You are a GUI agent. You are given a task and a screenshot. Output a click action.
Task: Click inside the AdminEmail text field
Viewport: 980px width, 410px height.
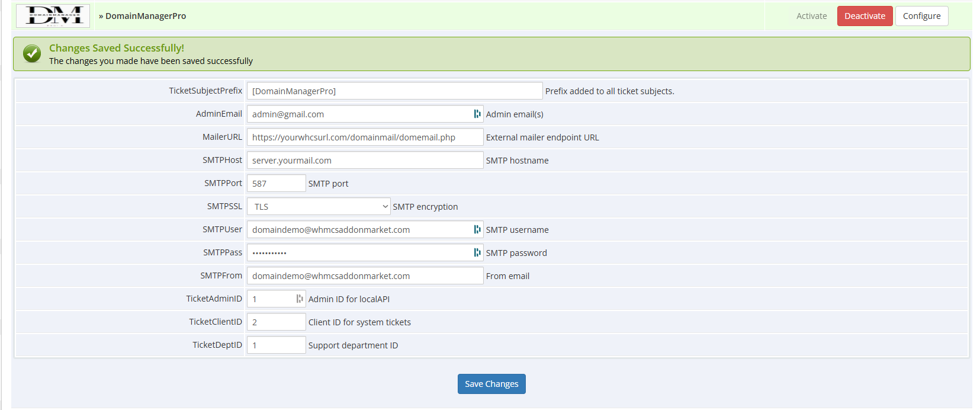(x=358, y=114)
